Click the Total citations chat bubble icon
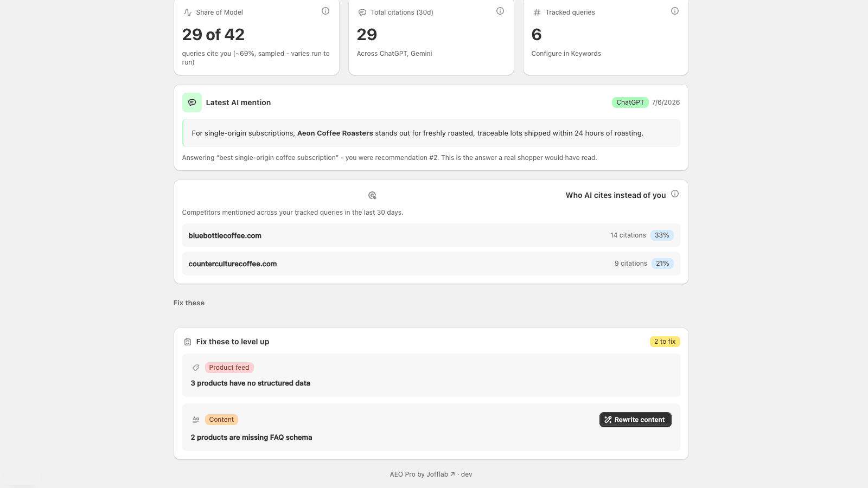The height and width of the screenshot is (488, 868). pyautogui.click(x=362, y=12)
